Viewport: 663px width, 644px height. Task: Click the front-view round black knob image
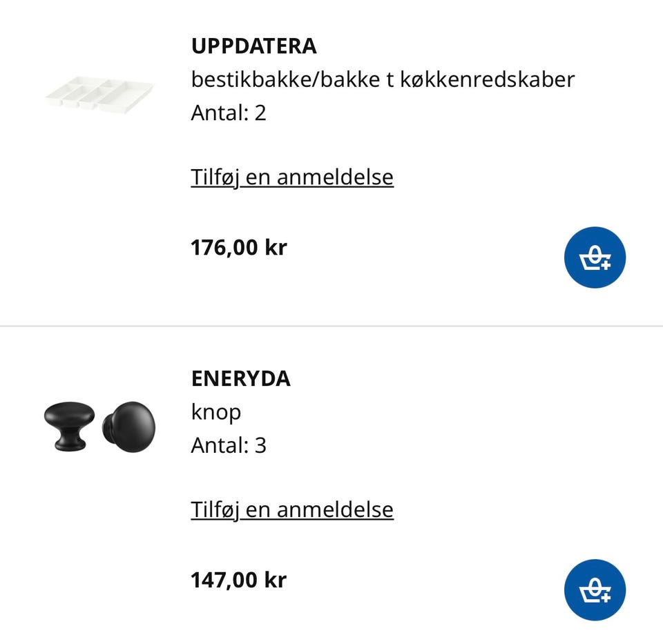128,427
